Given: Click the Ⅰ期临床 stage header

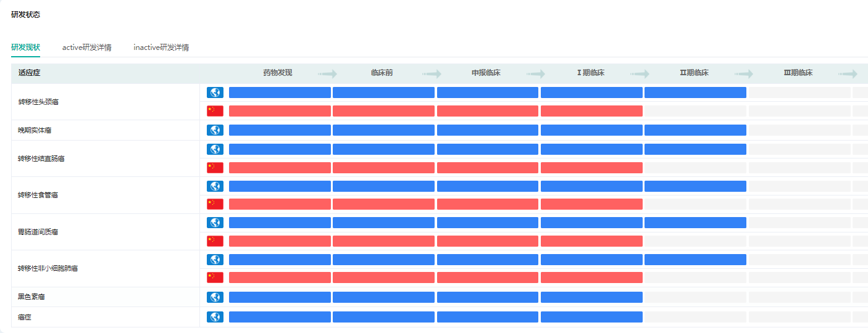Looking at the screenshot, I should 591,73.
